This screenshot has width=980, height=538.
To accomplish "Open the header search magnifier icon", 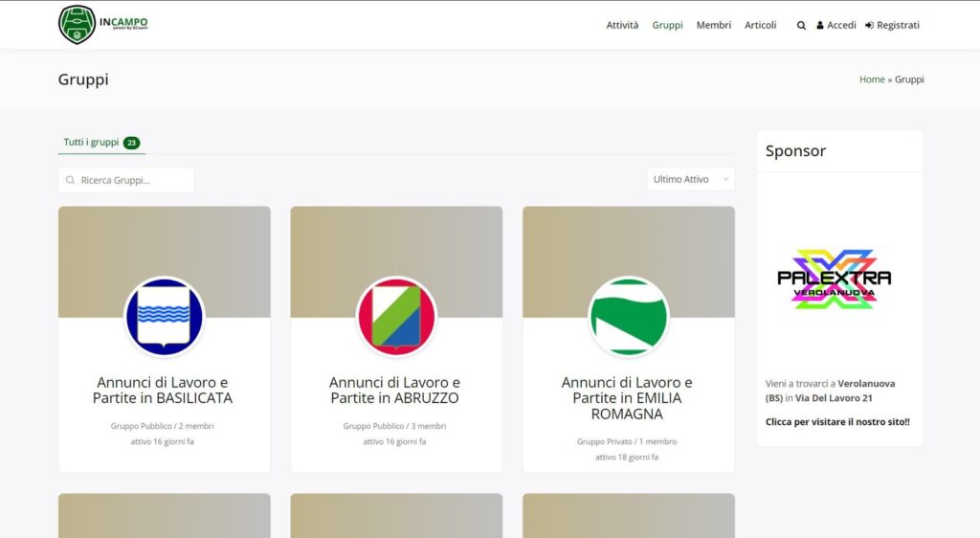I will click(x=801, y=26).
